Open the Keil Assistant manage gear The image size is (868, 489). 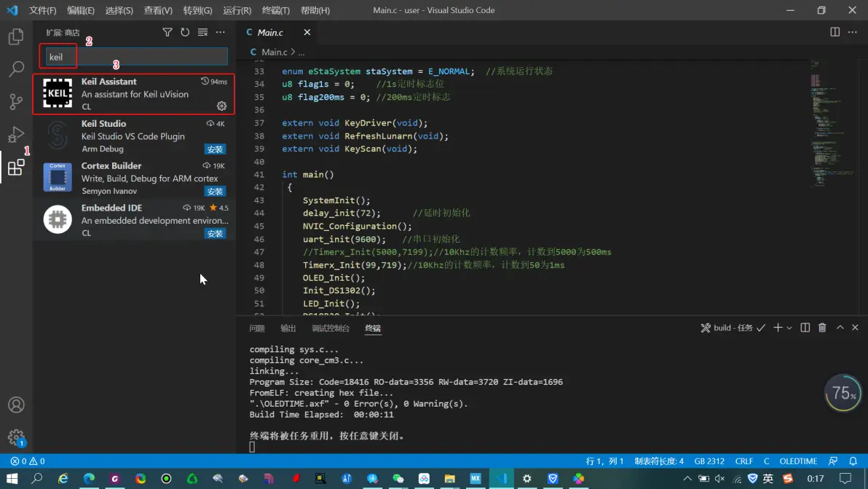click(221, 106)
